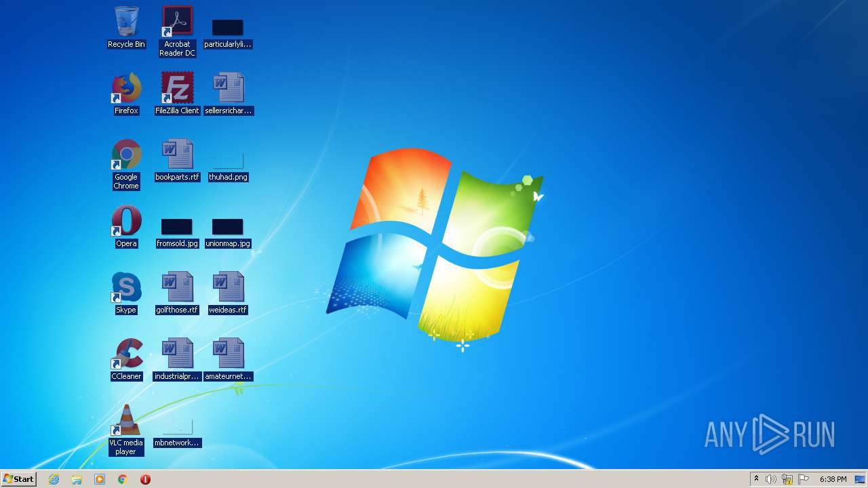This screenshot has height=488, width=868.
Task: Select the CCleaner desktop shortcut
Action: tap(126, 359)
